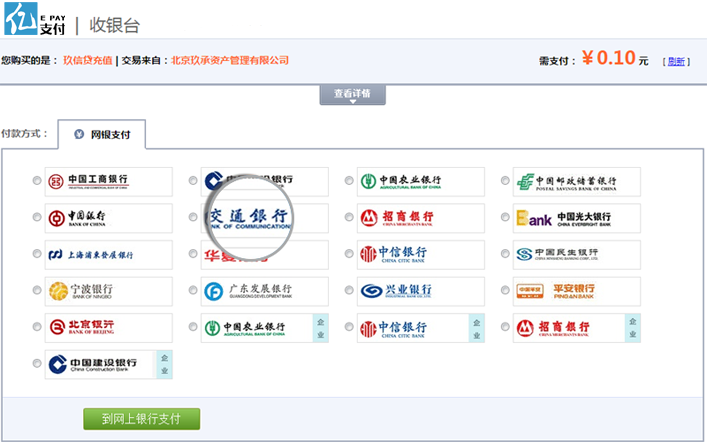
Task: Click the 中信银行 logo without 企业 tag
Action: point(421,255)
